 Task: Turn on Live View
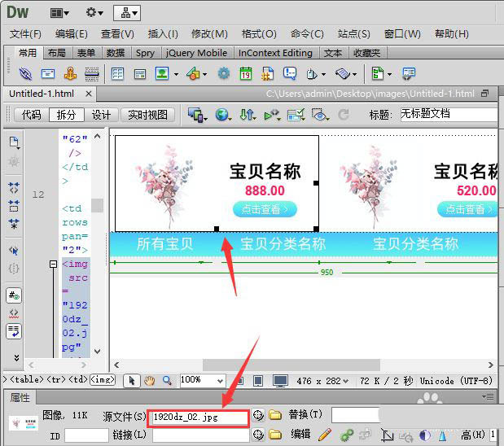point(148,115)
